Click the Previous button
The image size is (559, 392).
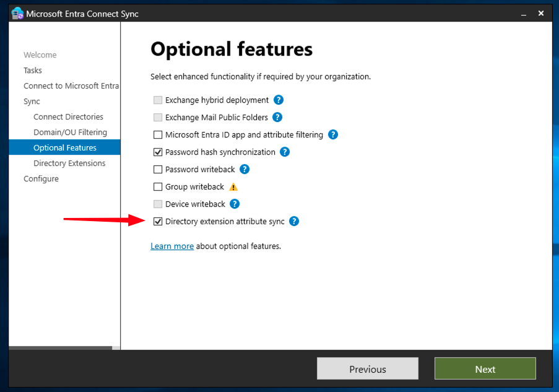point(368,369)
